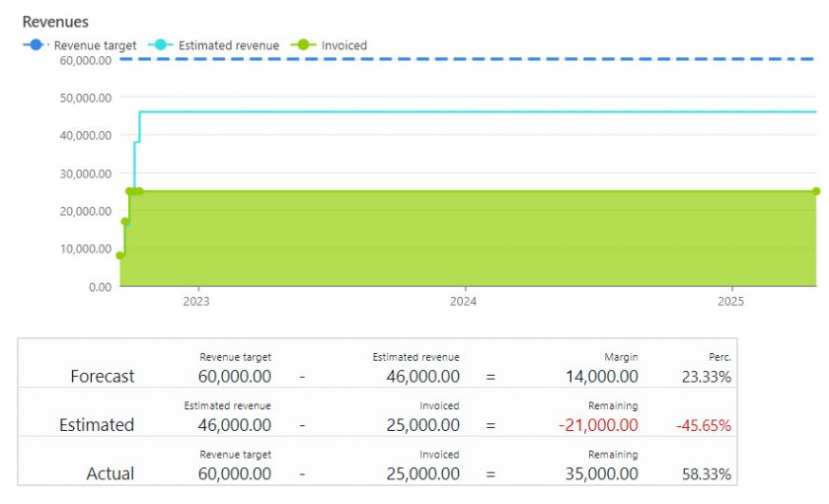Click the 58.33% percentage in Actual row

(706, 474)
